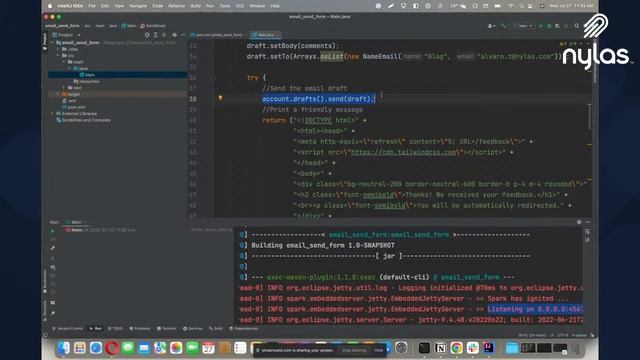Screen dimensions: 640x360
Task: Open Search Everywhere magnifier
Action: pos(577,26)
